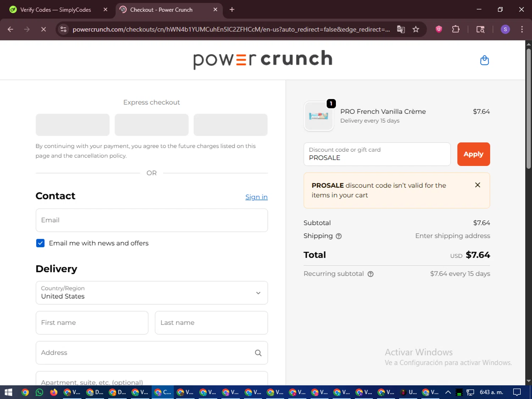Viewport: 532px width, 399px height.
Task: Focus the Address input field
Action: [152, 353]
